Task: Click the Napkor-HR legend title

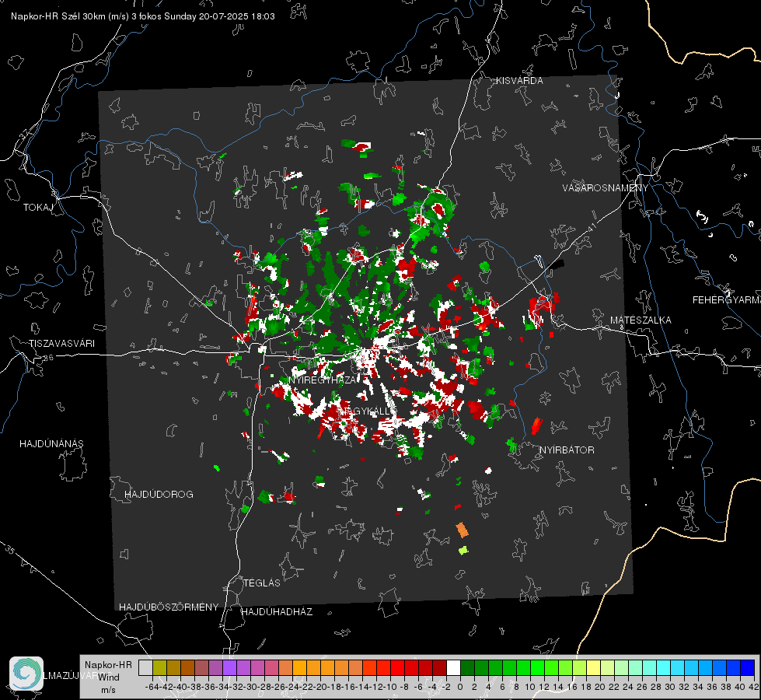Action: (x=108, y=665)
